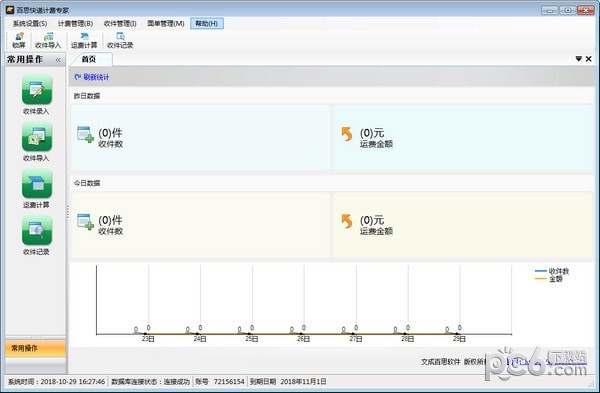600x393 pixels.
Task: Click 数据库连接状态：连接成功 in status bar
Action: point(150,382)
